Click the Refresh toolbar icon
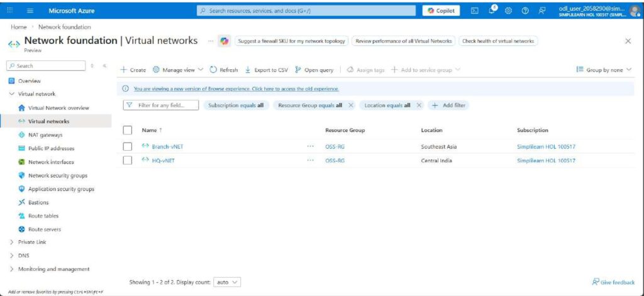The width and height of the screenshot is (644, 296). (214, 70)
